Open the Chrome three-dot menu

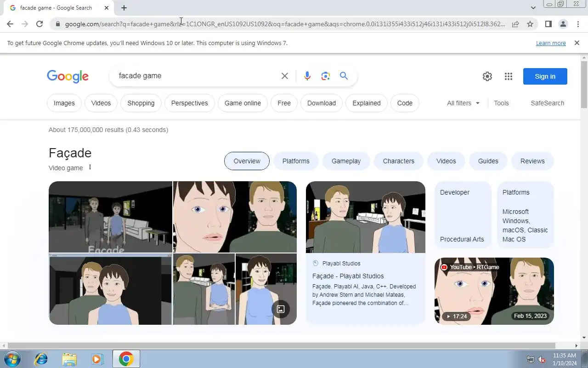(578, 24)
